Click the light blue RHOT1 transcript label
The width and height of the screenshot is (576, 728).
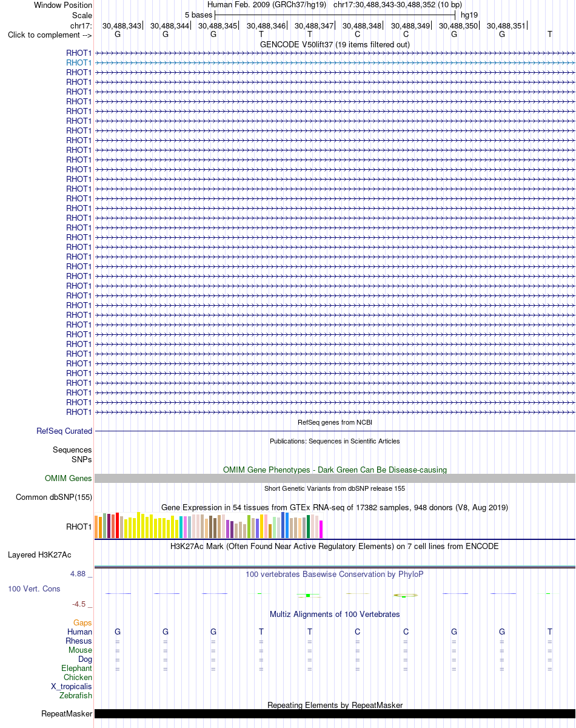pos(79,62)
